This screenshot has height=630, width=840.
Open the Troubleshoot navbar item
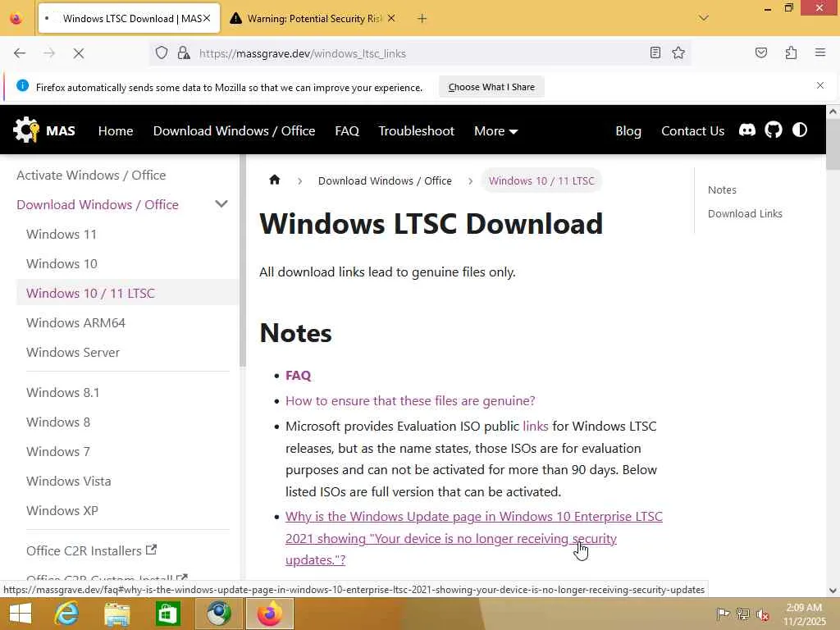(x=416, y=131)
